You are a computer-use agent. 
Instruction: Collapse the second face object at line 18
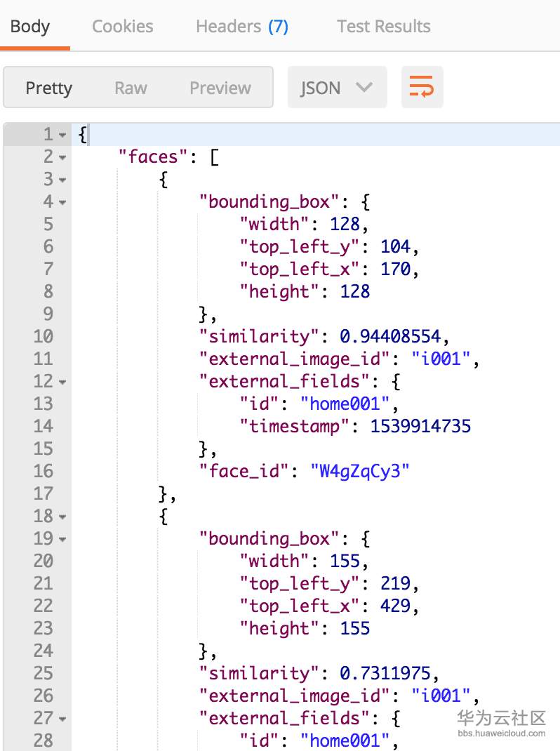pyautogui.click(x=62, y=517)
